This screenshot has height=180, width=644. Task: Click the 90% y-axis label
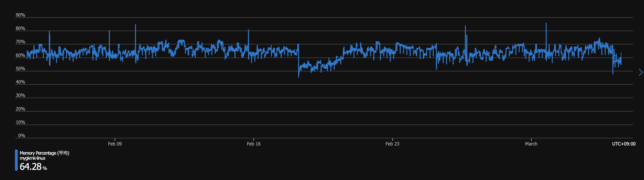[20, 15]
